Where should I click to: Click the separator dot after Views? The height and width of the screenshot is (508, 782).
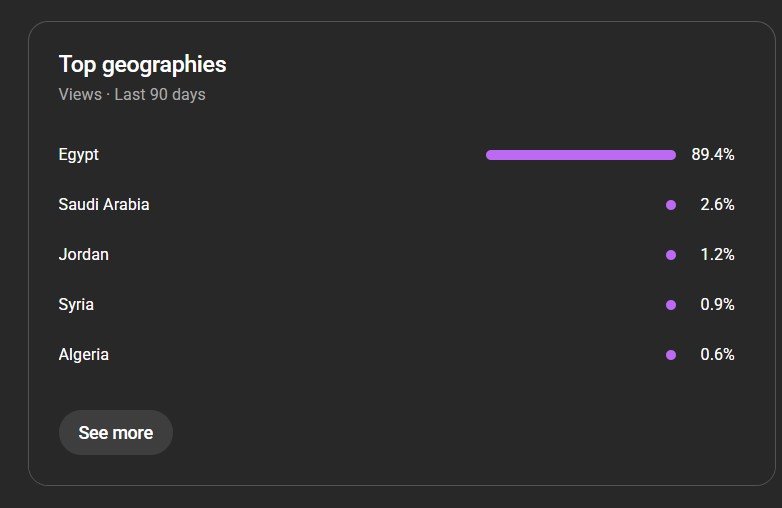pos(108,95)
